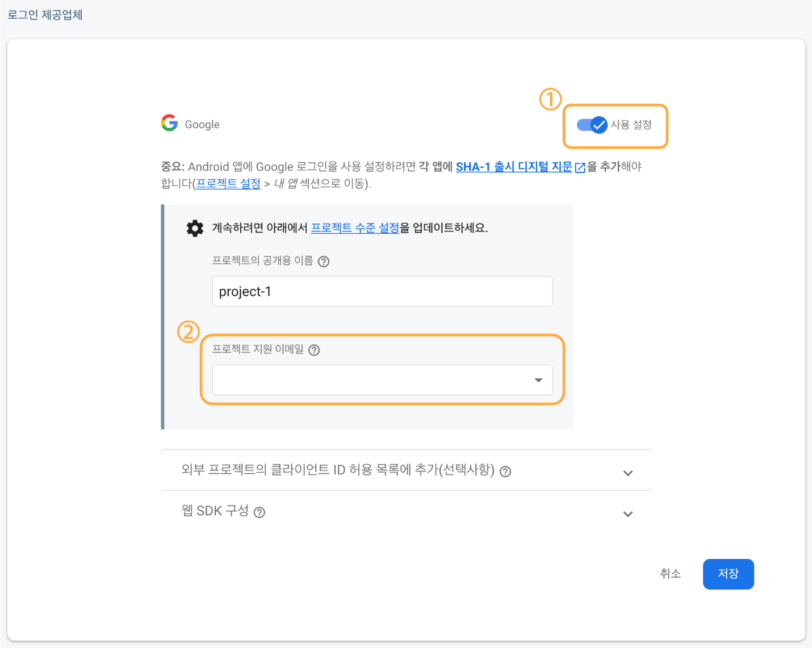Click the external link icon beside SHA-1 link
This screenshot has height=648, width=812.
580,167
